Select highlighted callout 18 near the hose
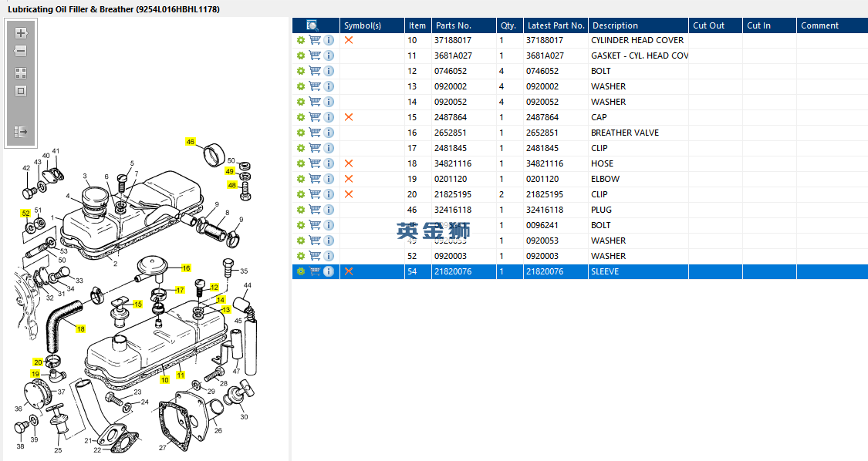The image size is (868, 461). coord(81,328)
